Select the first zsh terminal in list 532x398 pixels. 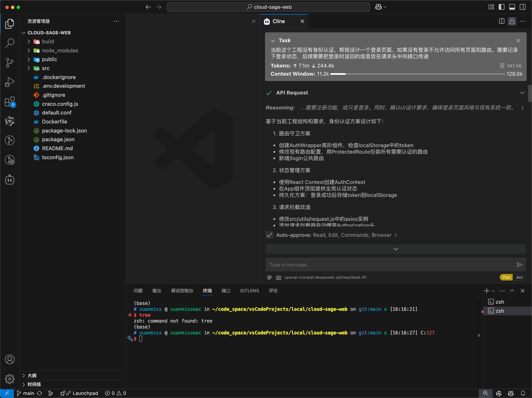coord(507,302)
